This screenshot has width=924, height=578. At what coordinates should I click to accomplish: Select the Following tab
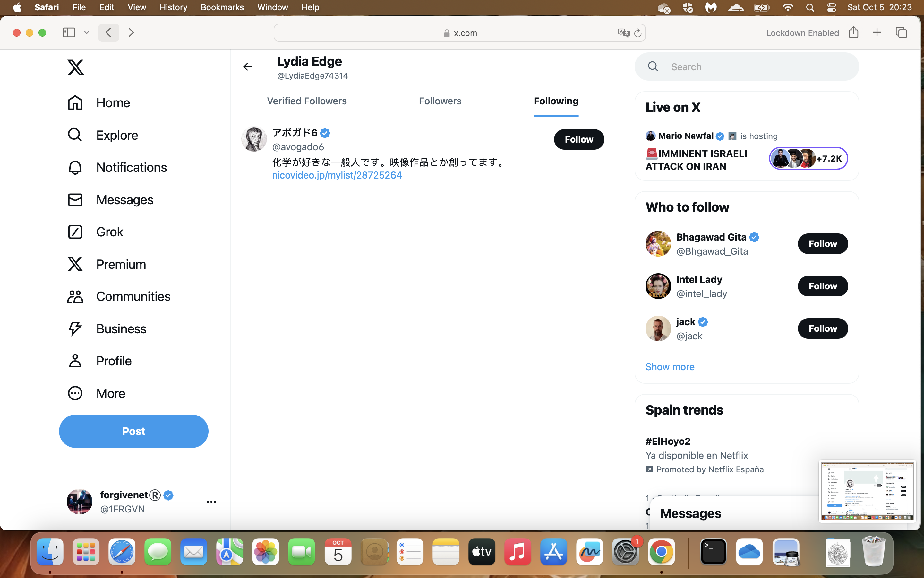(x=556, y=101)
